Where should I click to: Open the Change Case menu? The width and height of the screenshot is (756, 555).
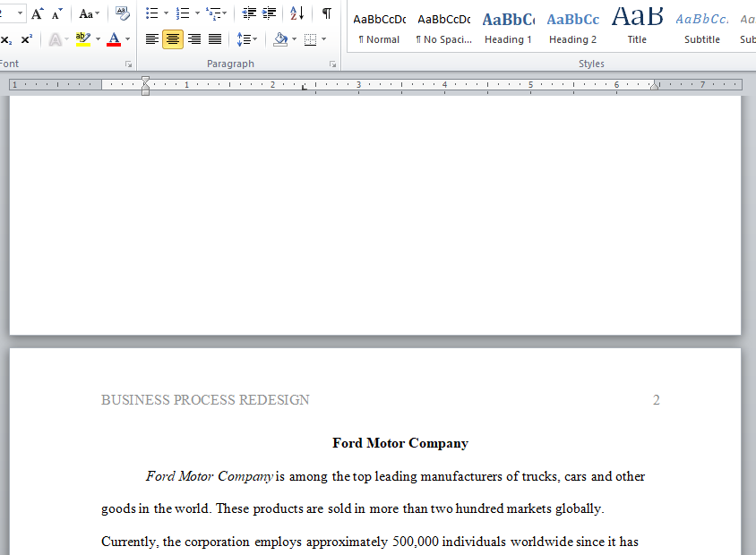[90, 13]
